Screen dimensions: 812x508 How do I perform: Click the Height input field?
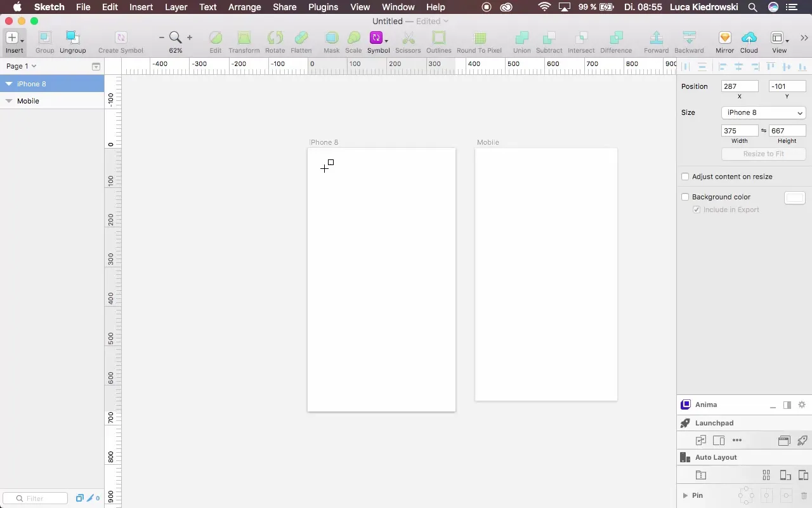point(787,131)
